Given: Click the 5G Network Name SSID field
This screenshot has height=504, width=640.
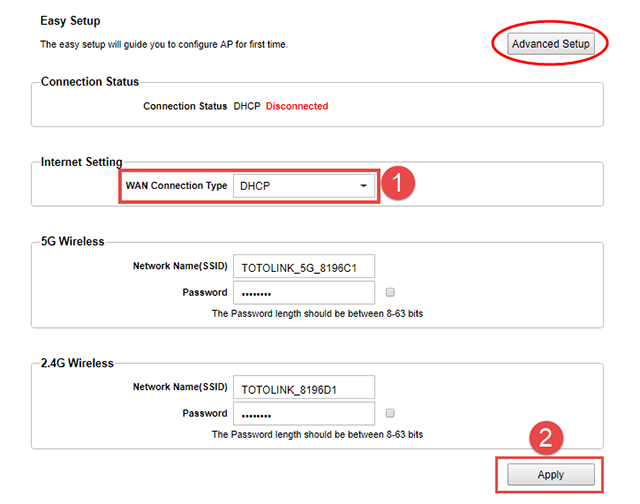Looking at the screenshot, I should click(304, 267).
